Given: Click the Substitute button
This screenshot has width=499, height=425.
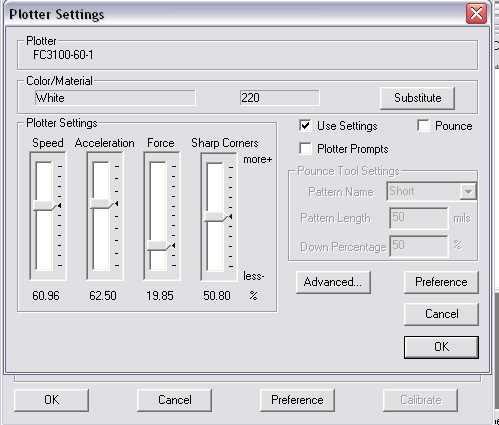Looking at the screenshot, I should [417, 98].
